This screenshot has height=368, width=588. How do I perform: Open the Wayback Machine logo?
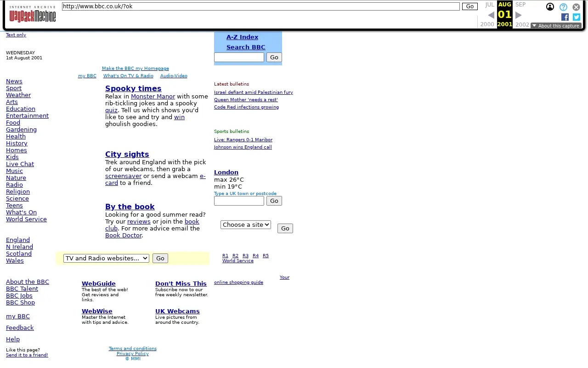(x=33, y=14)
